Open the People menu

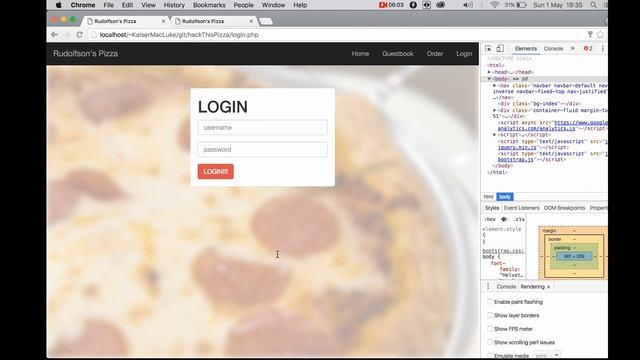pyautogui.click(x=244, y=5)
